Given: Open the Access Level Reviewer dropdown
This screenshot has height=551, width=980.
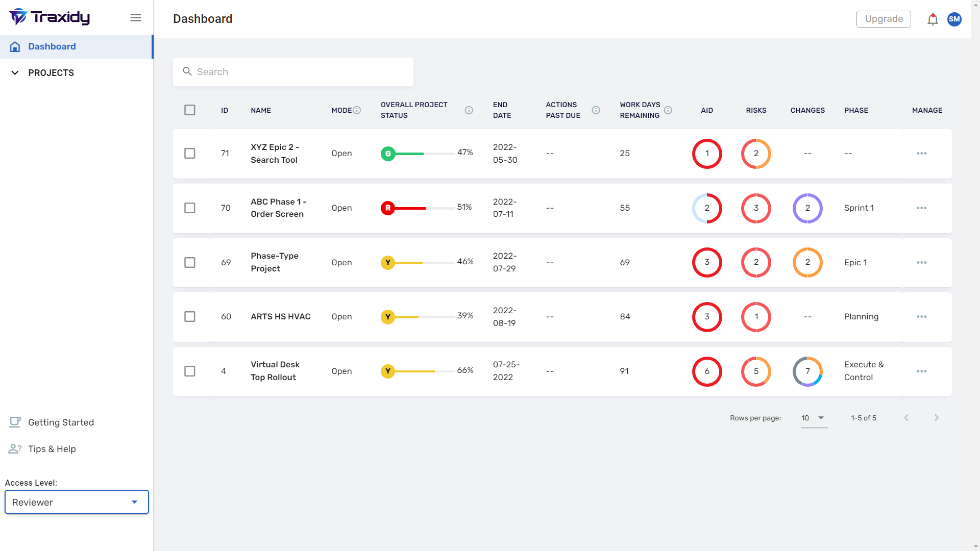Looking at the screenshot, I should click(x=77, y=502).
